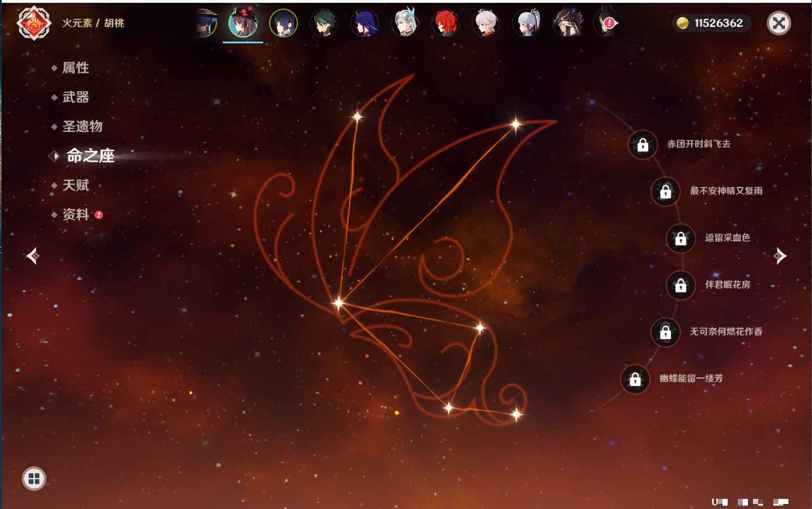
Task: Choose the red-haired Diluc character portrait
Action: tap(445, 23)
